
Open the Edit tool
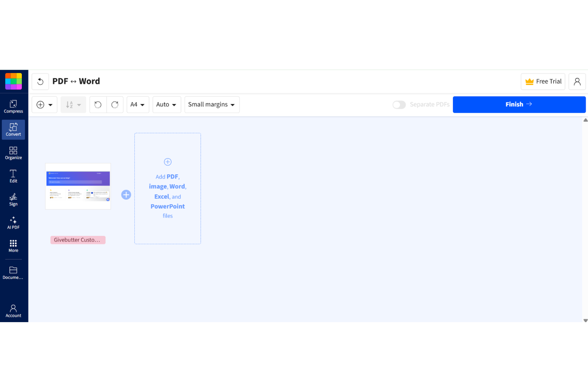click(x=13, y=176)
